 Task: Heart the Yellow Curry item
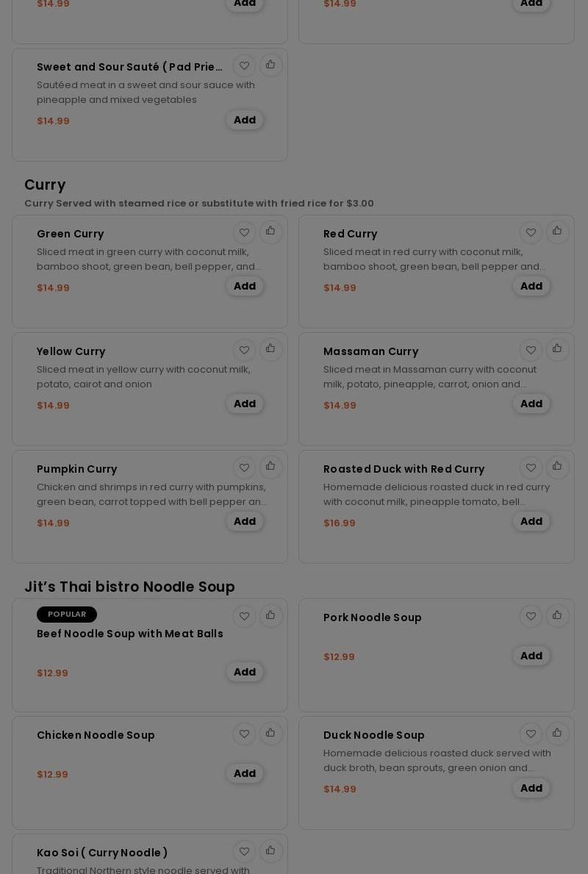pyautogui.click(x=244, y=351)
